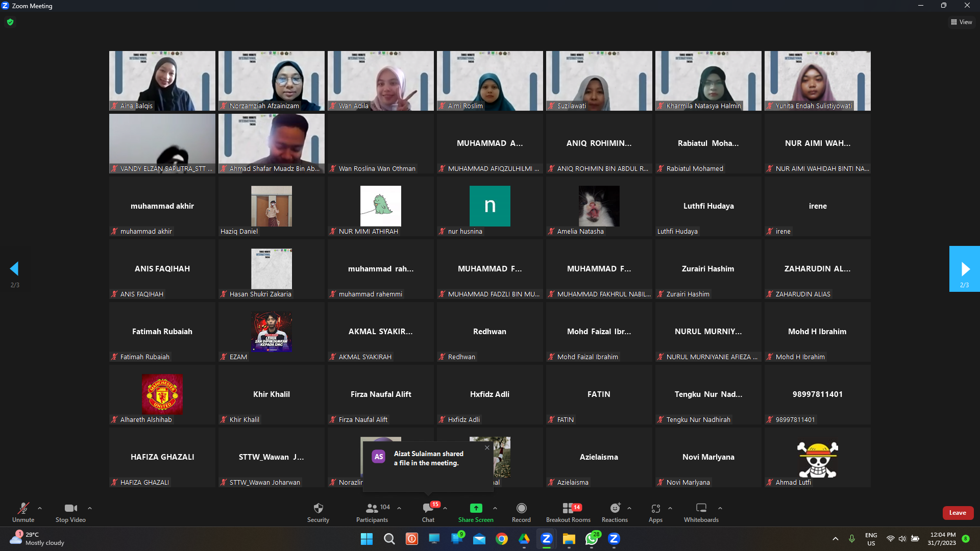Viewport: 980px width, 551px height.
Task: Expand share options arrow beside Share Screen
Action: coord(495,508)
